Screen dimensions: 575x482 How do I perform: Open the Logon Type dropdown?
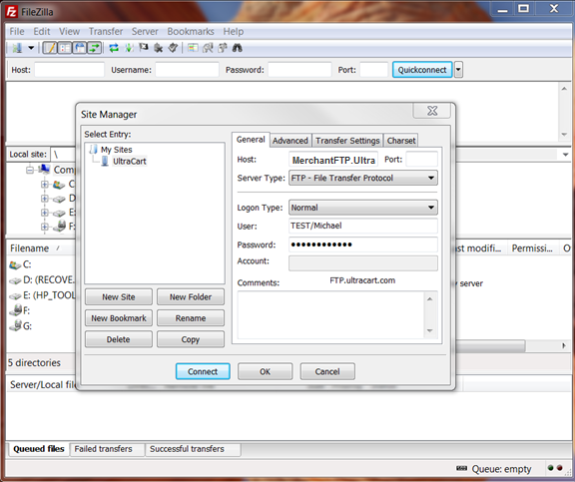click(363, 208)
